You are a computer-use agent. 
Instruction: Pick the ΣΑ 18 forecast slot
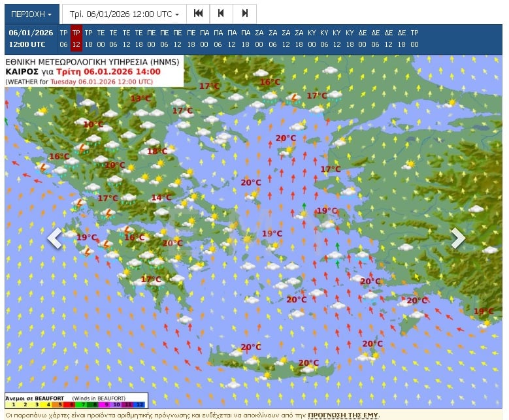pyautogui.click(x=299, y=39)
